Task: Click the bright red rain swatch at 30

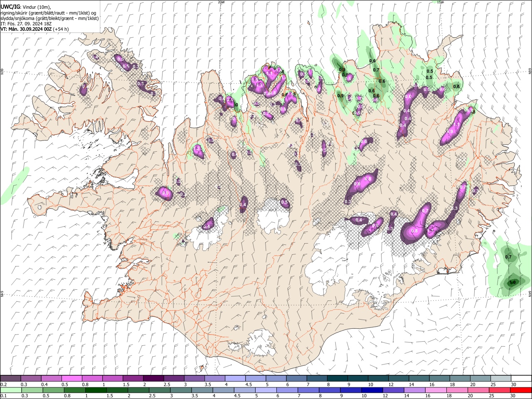Action: (x=521, y=390)
